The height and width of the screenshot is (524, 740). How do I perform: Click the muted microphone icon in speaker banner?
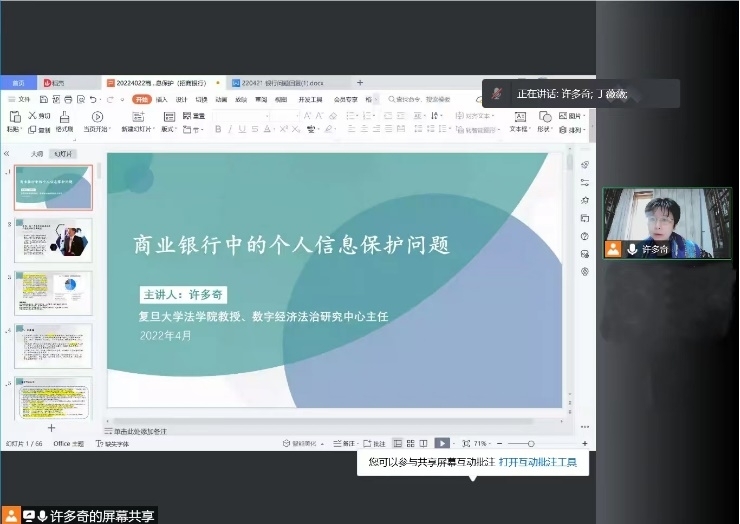pos(497,94)
